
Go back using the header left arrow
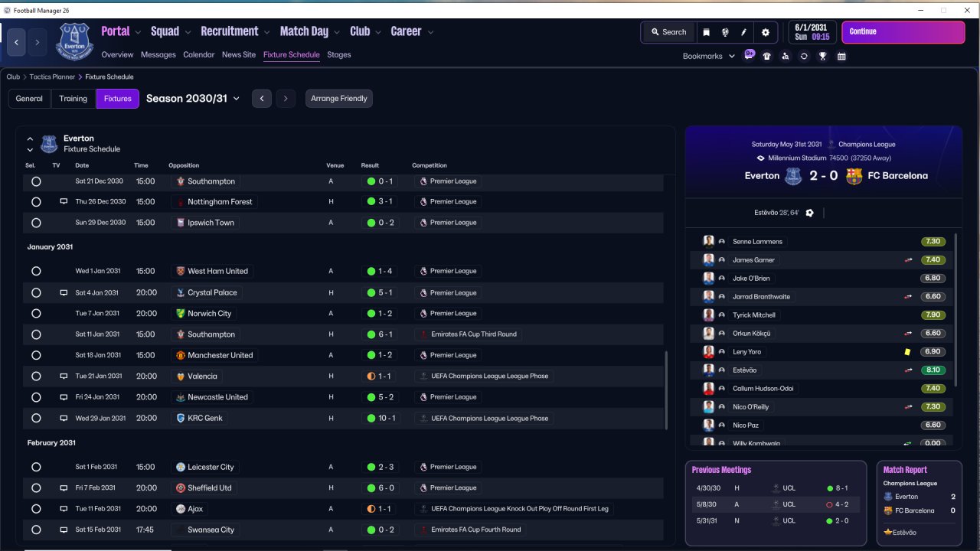[x=17, y=42]
